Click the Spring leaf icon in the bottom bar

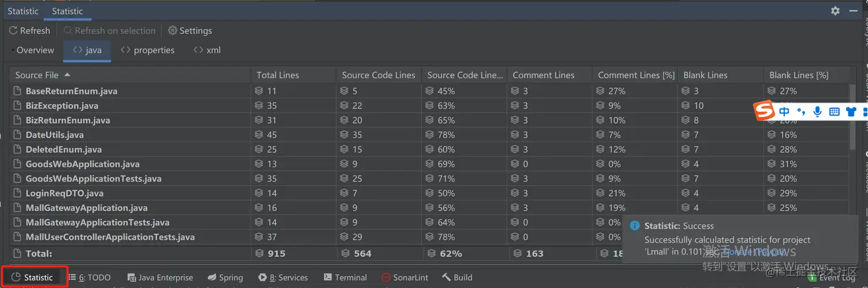pos(212,277)
